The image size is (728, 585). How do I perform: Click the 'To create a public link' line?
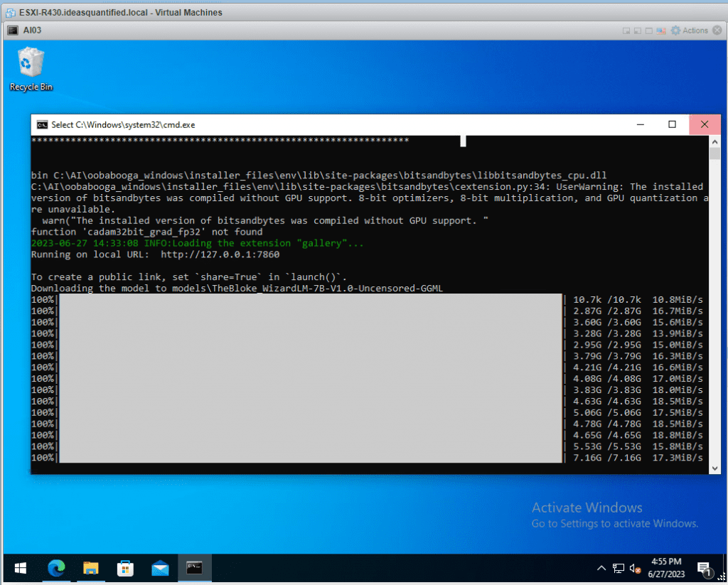[x=189, y=277]
